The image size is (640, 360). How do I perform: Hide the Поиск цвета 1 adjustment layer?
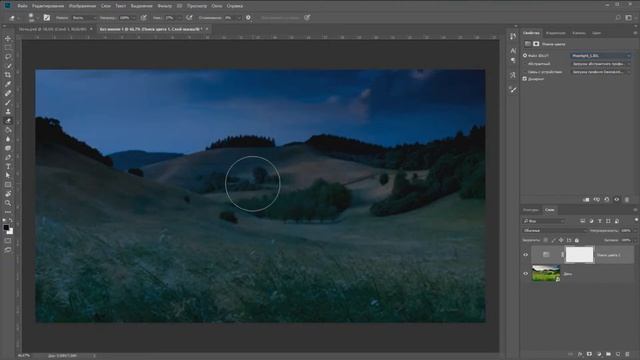click(x=526, y=255)
